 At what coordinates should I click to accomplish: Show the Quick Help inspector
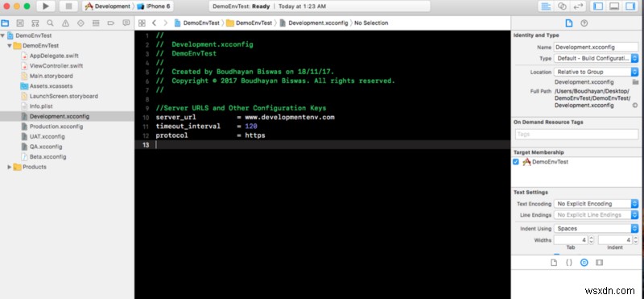[x=584, y=23]
